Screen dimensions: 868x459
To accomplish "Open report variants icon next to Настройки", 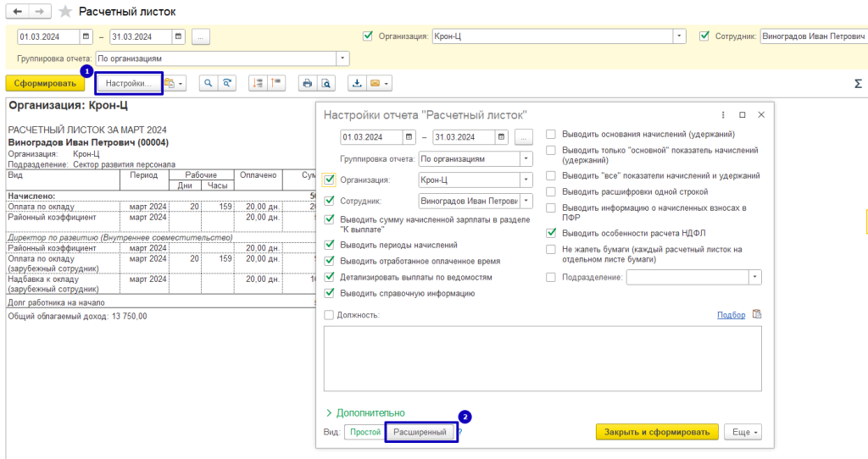I will coord(170,84).
